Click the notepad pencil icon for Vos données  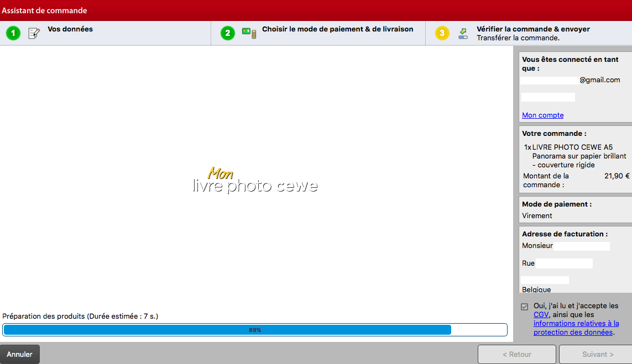34,33
